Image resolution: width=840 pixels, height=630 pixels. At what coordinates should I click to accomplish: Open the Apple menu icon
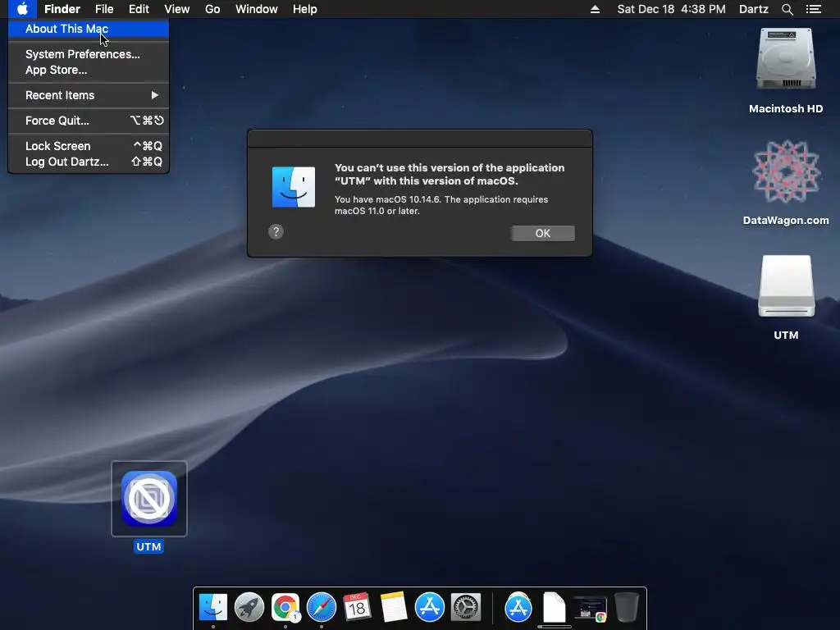coord(22,9)
